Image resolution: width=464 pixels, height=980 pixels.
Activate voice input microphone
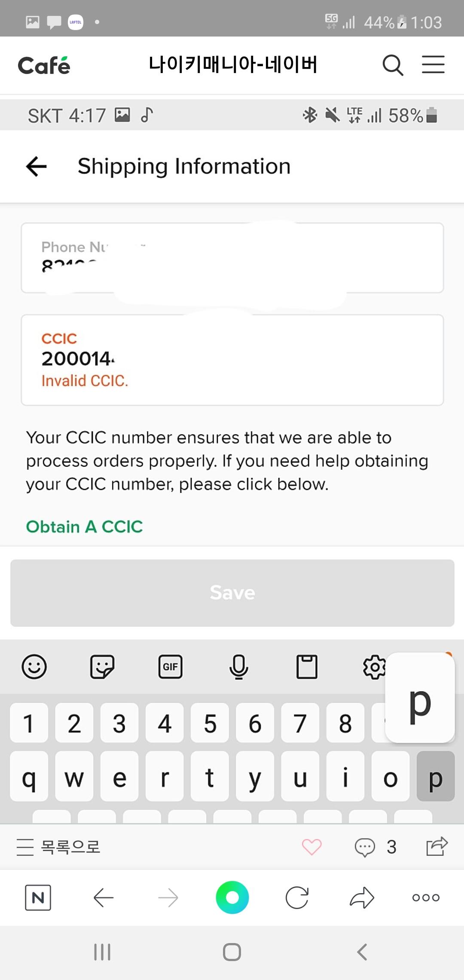click(238, 667)
